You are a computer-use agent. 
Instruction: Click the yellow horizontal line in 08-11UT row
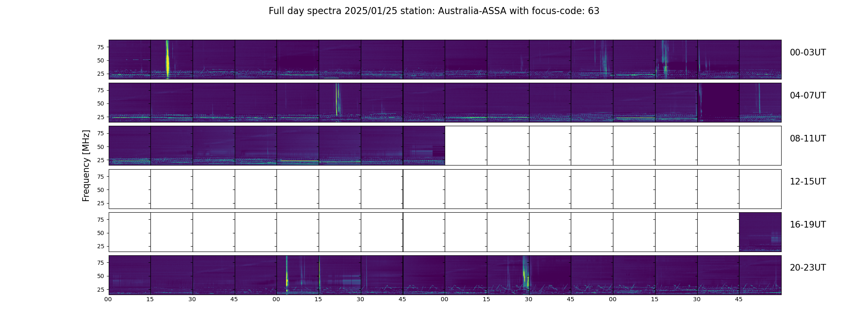(x=299, y=161)
